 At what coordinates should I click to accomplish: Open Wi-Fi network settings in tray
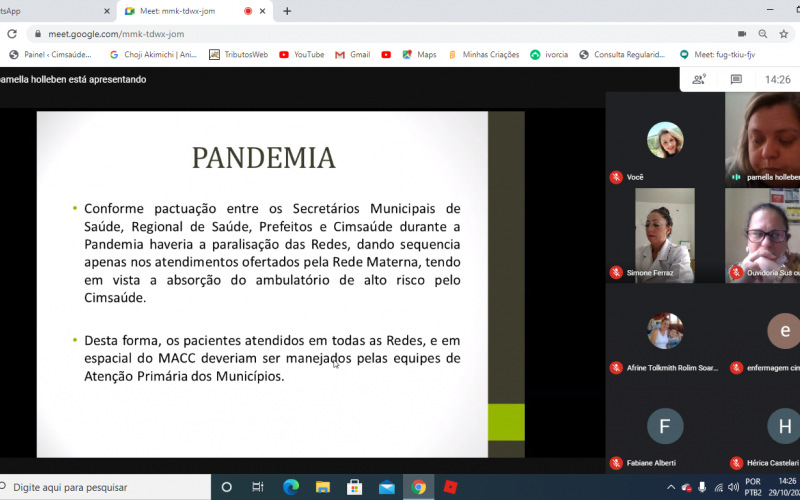click(x=718, y=487)
